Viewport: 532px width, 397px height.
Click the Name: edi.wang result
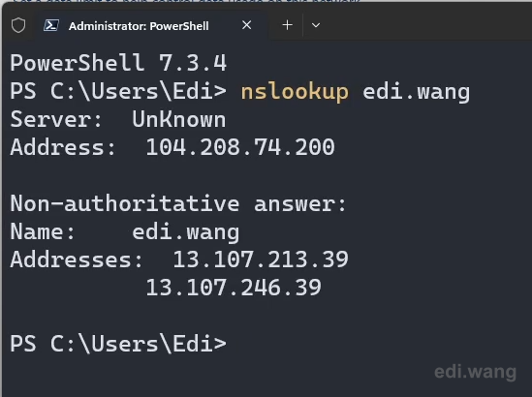coord(124,233)
